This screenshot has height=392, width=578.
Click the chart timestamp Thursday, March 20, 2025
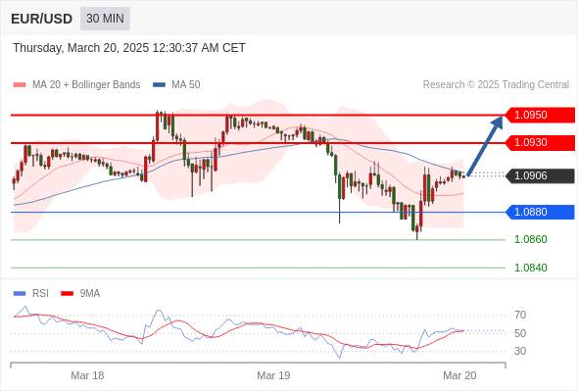129,48
